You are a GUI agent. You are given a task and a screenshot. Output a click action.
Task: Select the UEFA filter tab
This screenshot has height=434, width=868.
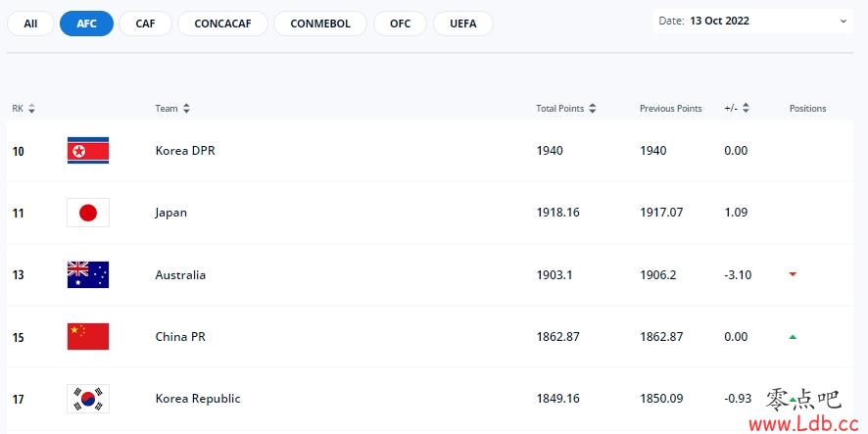coord(462,24)
